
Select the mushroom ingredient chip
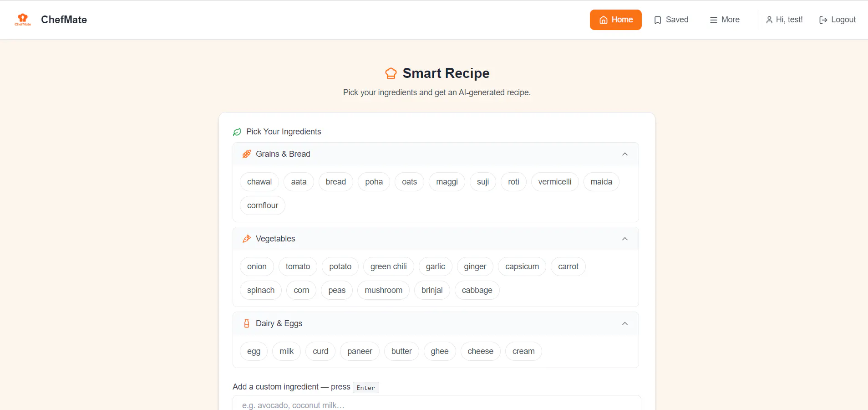coord(384,290)
